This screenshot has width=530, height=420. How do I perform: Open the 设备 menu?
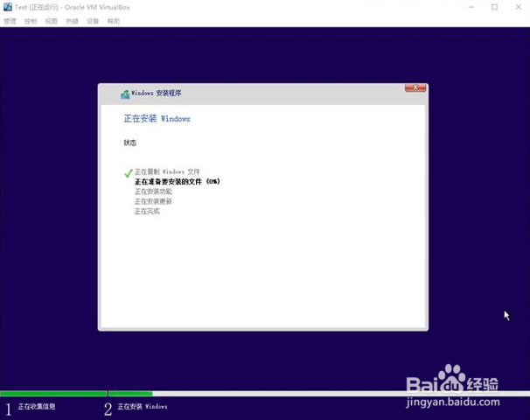click(x=93, y=21)
